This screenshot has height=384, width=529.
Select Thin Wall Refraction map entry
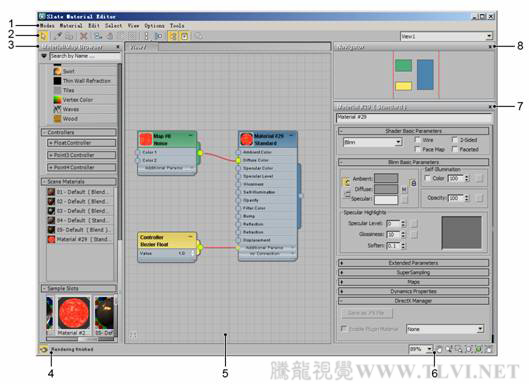[x=82, y=81]
